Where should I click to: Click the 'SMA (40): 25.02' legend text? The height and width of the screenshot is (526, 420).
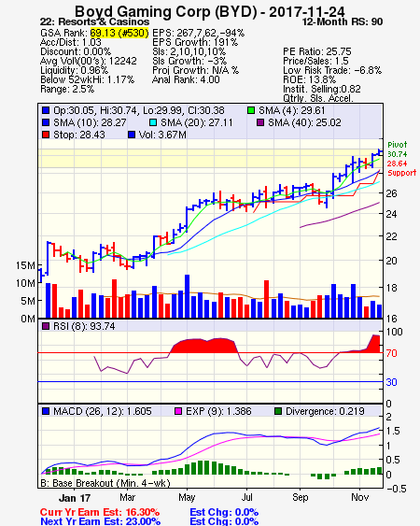click(x=304, y=122)
